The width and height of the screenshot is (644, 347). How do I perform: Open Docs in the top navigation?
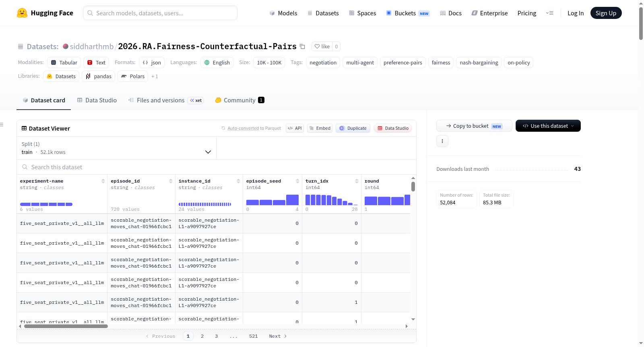point(451,13)
